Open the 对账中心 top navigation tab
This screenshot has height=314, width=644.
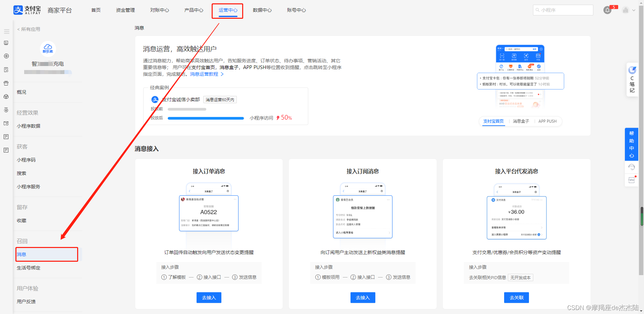click(160, 10)
